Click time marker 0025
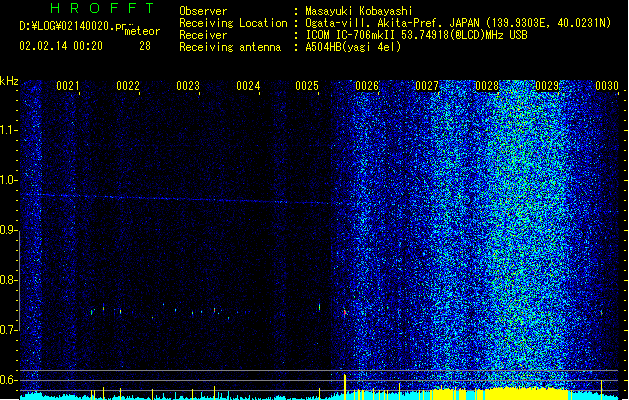 [x=307, y=86]
